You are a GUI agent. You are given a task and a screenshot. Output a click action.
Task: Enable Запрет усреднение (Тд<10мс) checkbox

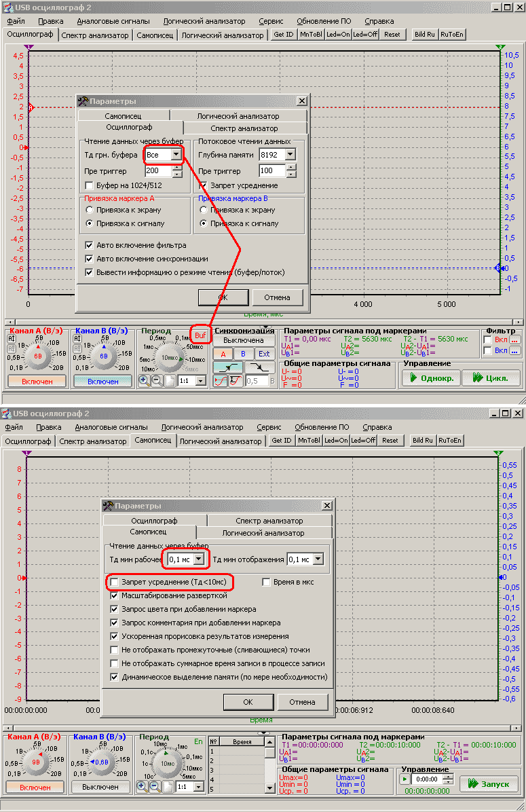[x=115, y=582]
